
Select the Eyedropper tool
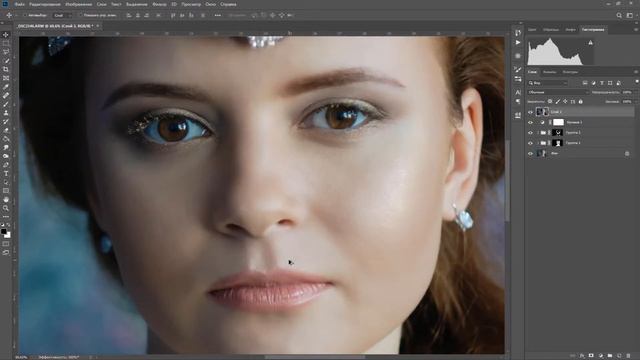[6, 87]
